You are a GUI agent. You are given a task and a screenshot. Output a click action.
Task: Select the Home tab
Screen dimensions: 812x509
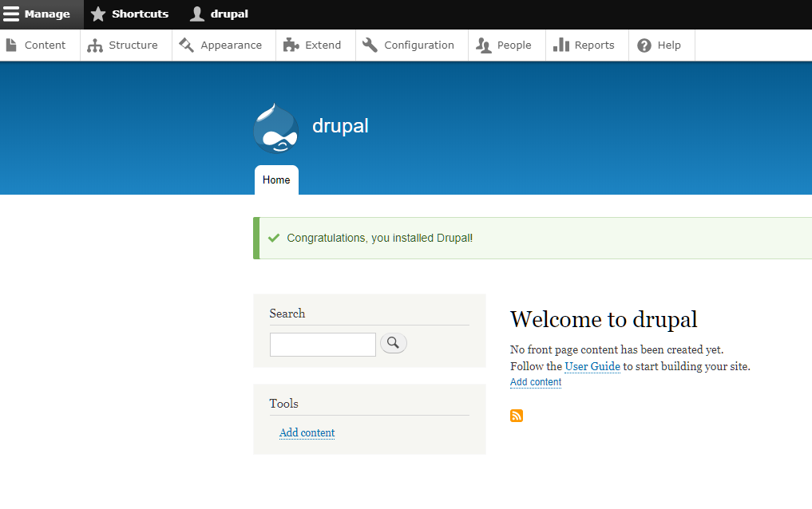tap(275, 180)
